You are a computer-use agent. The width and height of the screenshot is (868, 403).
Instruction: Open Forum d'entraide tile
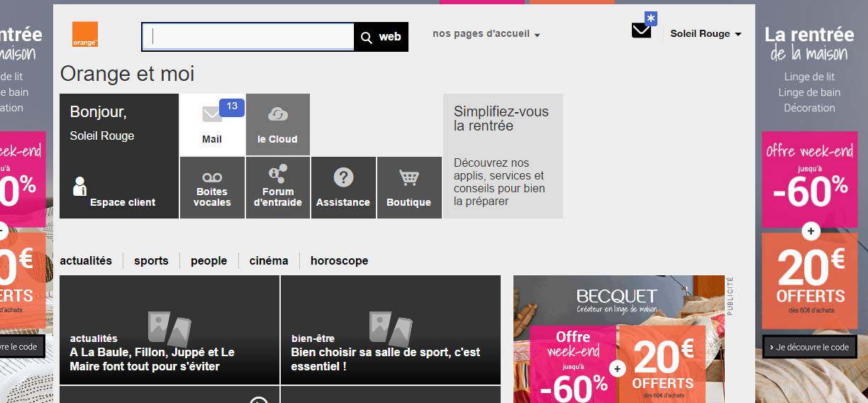[x=278, y=187]
